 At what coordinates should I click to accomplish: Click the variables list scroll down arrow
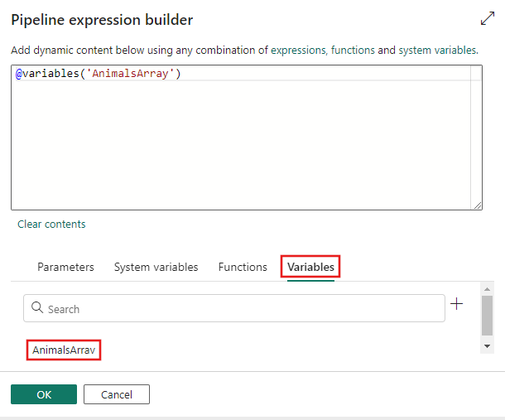[487, 346]
